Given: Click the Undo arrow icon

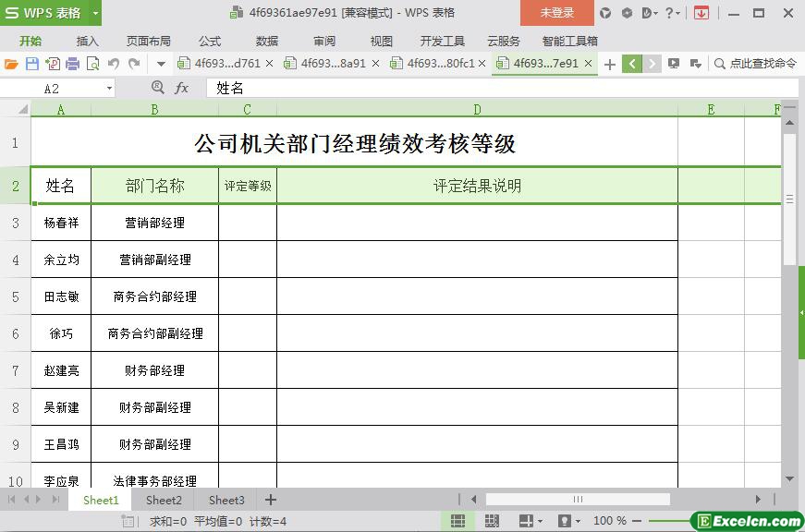Looking at the screenshot, I should coord(113,64).
